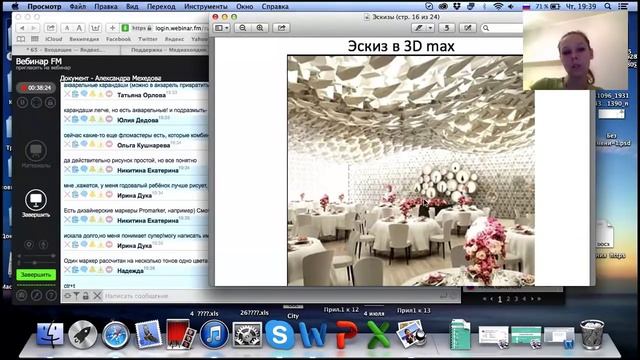The height and width of the screenshot is (360, 640).
Task: Open the Материалы panel
Action: (x=36, y=154)
